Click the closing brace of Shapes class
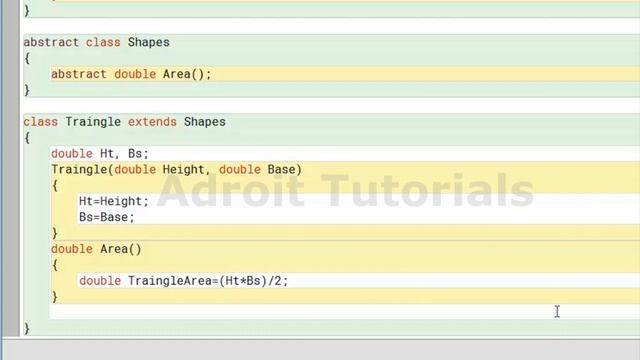640x360 pixels. click(27, 90)
